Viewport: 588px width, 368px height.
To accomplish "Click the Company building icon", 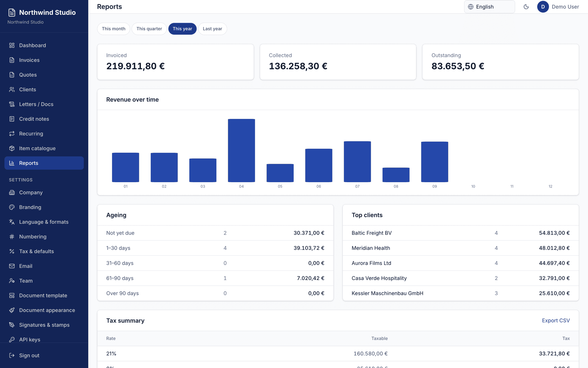I will click(12, 192).
